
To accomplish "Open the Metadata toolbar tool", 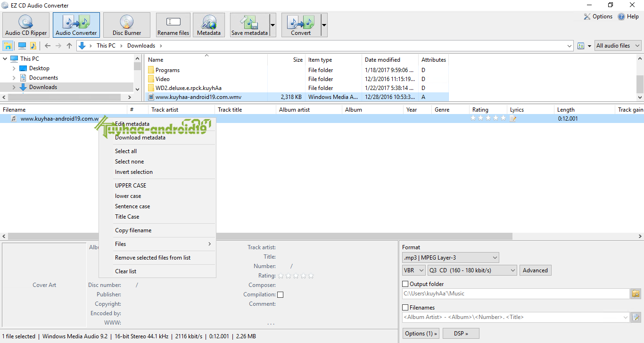I will click(209, 25).
